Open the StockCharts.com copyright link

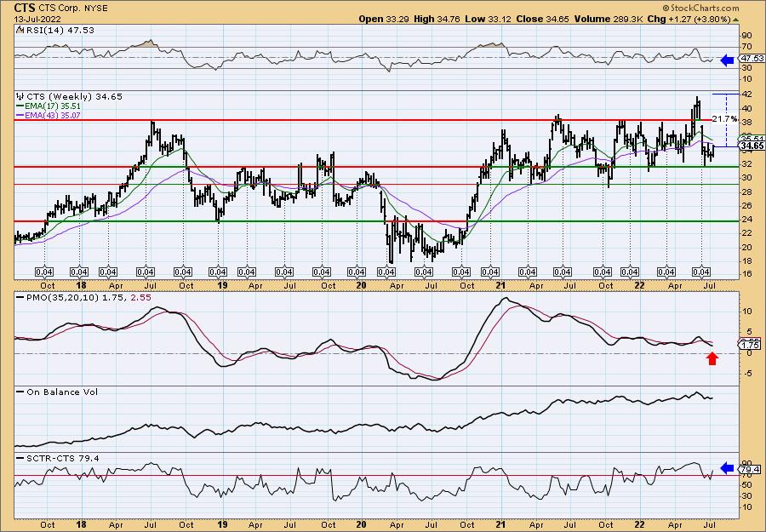tap(700, 9)
